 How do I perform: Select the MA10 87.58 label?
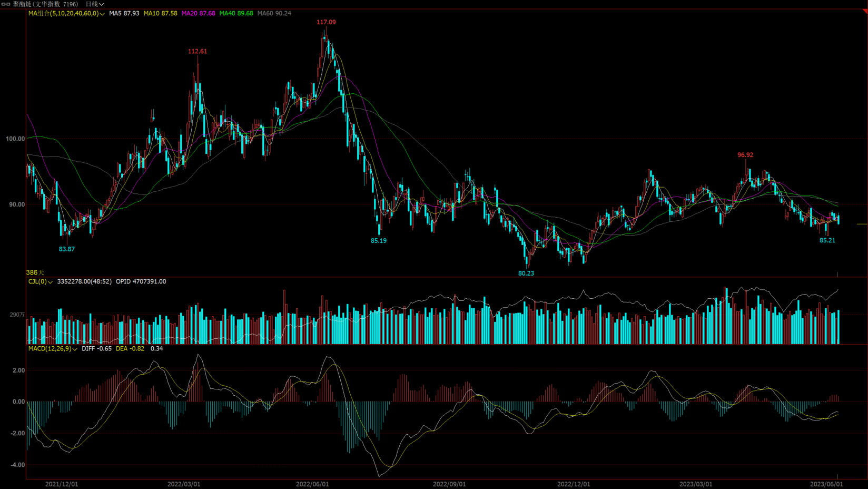[161, 13]
